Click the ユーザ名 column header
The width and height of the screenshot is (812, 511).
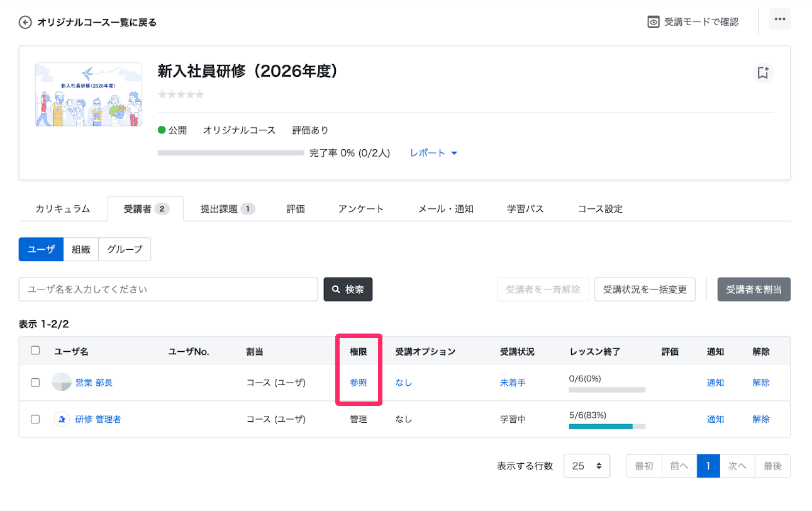click(71, 352)
